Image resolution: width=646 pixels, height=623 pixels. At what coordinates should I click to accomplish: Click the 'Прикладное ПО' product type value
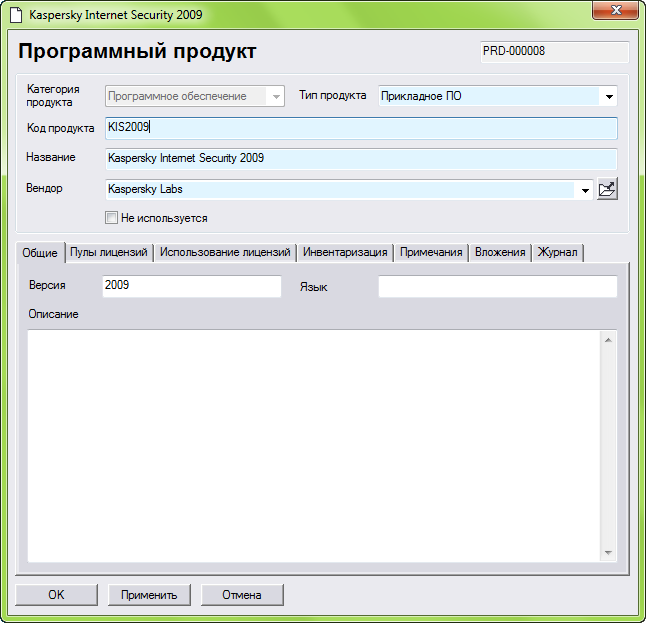coord(421,96)
